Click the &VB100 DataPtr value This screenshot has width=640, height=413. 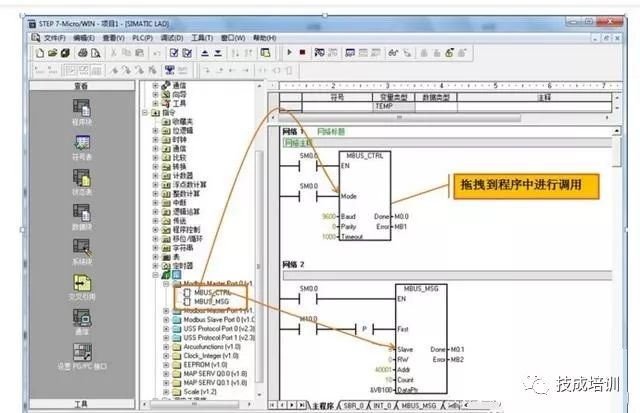pos(382,390)
